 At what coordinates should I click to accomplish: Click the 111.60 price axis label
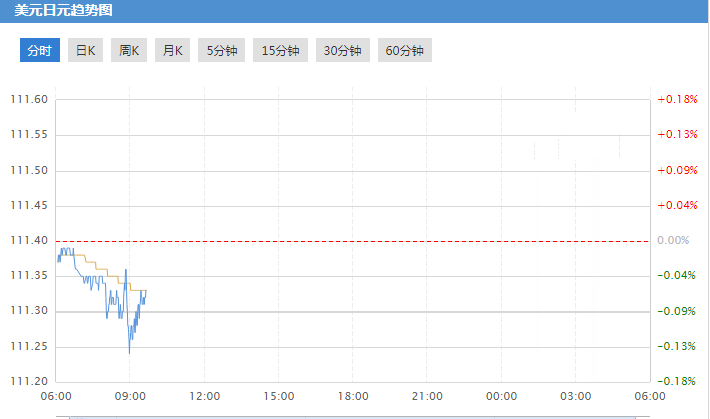click(28, 100)
